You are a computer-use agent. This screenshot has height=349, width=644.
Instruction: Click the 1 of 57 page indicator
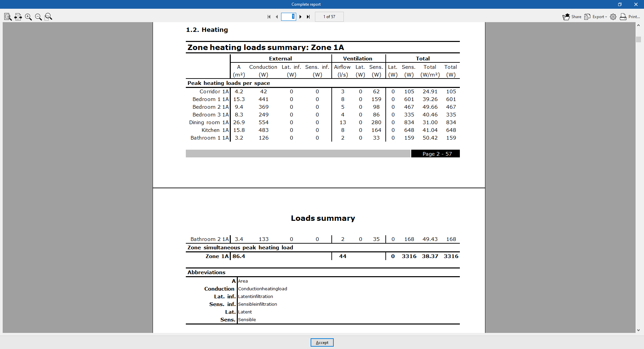point(329,16)
